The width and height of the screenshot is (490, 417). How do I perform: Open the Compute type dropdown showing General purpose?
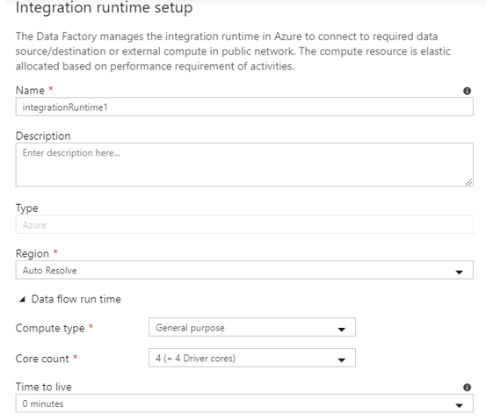coord(252,327)
